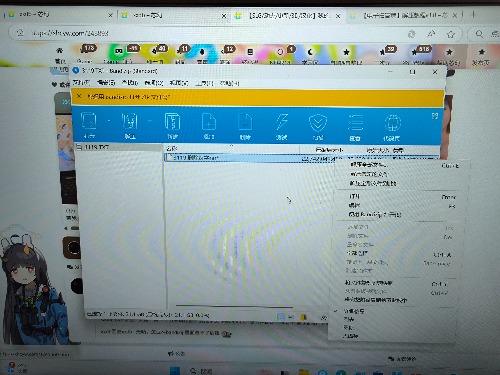The height and width of the screenshot is (375, 500).
Task: Click the Add file toolbar icon
Action: coord(209,125)
